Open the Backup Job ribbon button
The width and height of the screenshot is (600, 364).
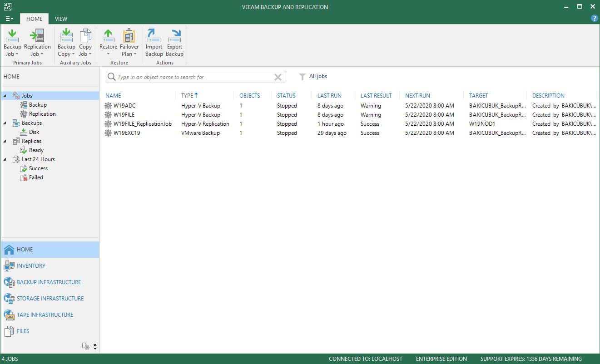12,43
